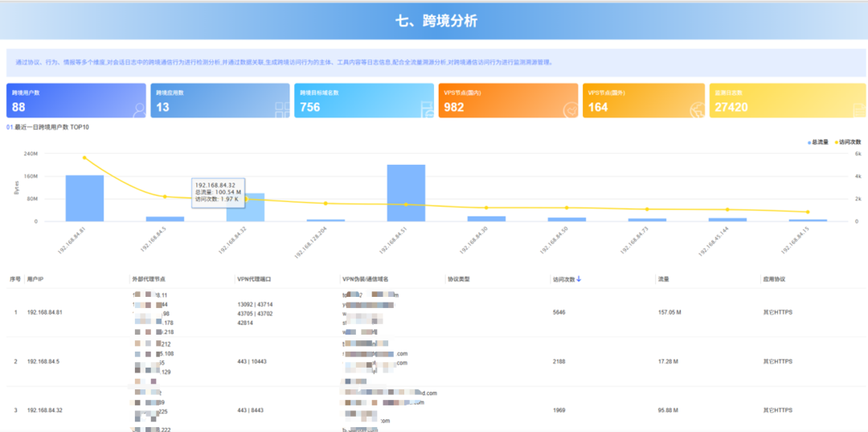Image resolution: width=868 pixels, height=432 pixels.
Task: Toggle the 总流量 legend series
Action: point(818,142)
